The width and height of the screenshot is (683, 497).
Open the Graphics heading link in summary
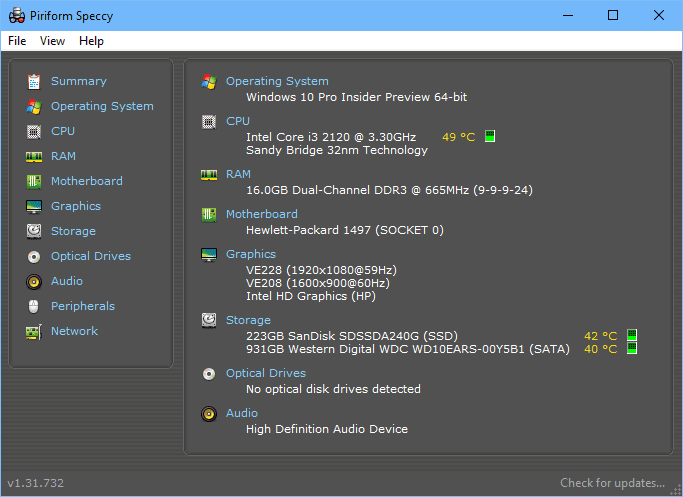point(250,254)
